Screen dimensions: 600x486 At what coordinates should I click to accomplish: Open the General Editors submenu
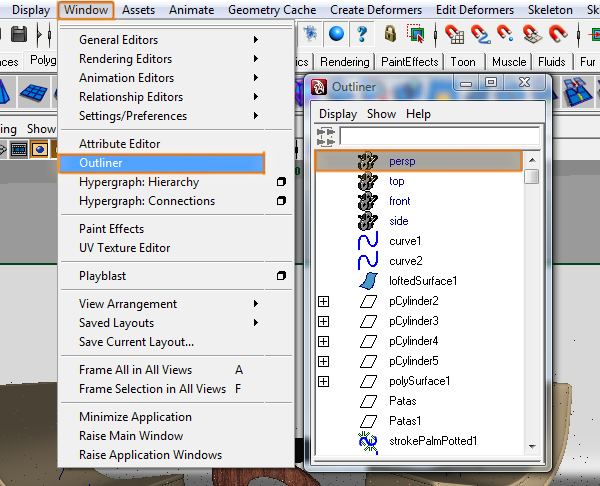pos(176,40)
